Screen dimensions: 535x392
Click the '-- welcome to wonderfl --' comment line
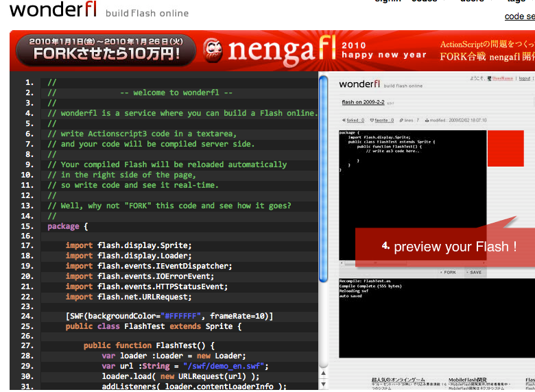tap(176, 93)
